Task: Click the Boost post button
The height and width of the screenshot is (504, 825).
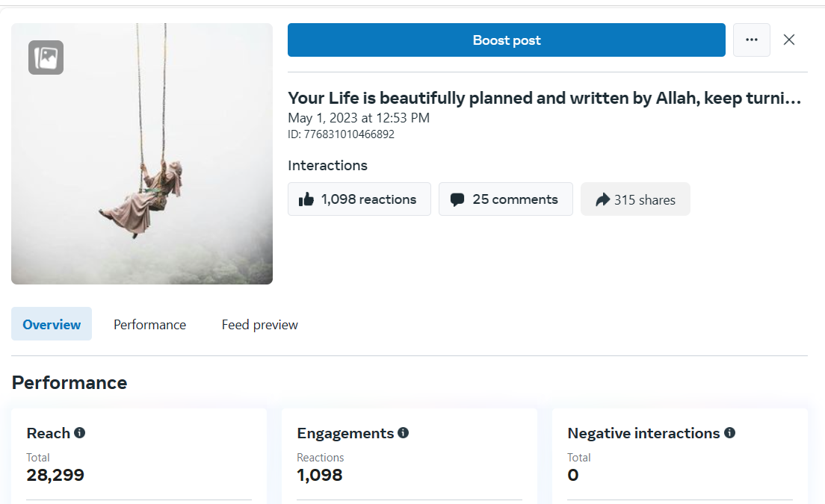Action: click(506, 40)
